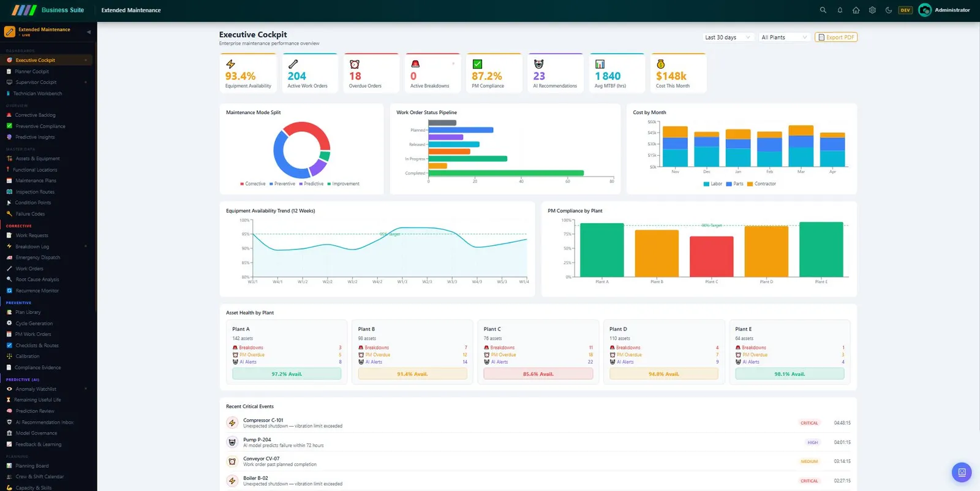Viewport: 980px width, 491px height.
Task: Click the alarm clock icon on Overdue Orders card
Action: pyautogui.click(x=354, y=64)
